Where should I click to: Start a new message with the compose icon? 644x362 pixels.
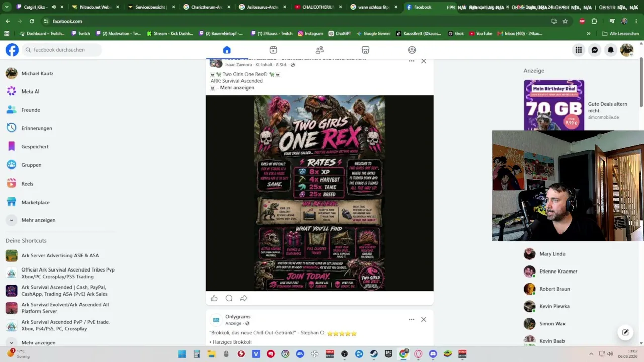click(625, 332)
